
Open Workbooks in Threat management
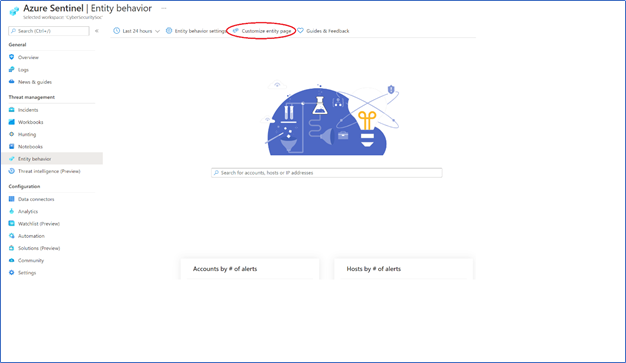click(x=30, y=122)
